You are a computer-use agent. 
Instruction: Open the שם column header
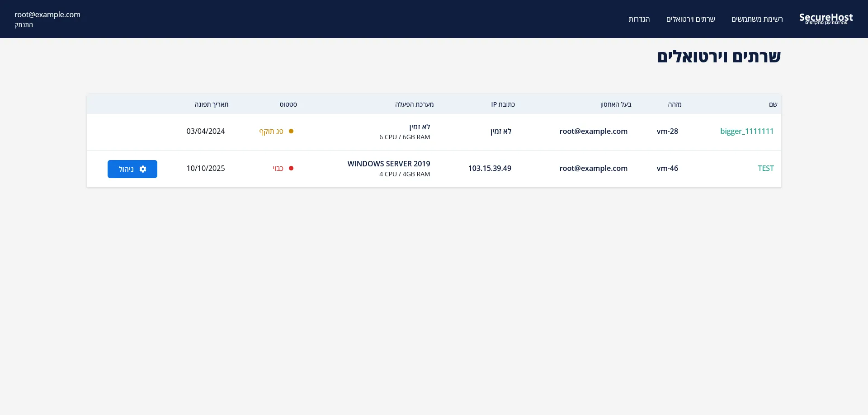click(772, 104)
